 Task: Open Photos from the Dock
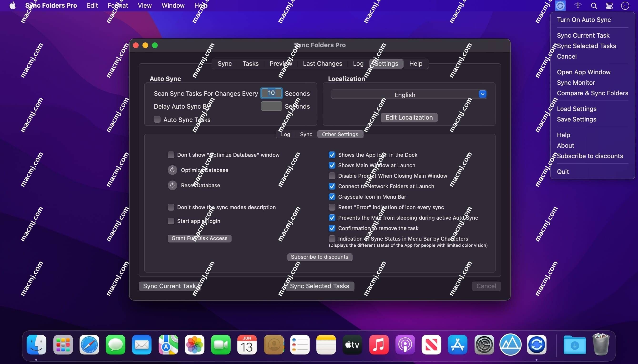click(194, 345)
